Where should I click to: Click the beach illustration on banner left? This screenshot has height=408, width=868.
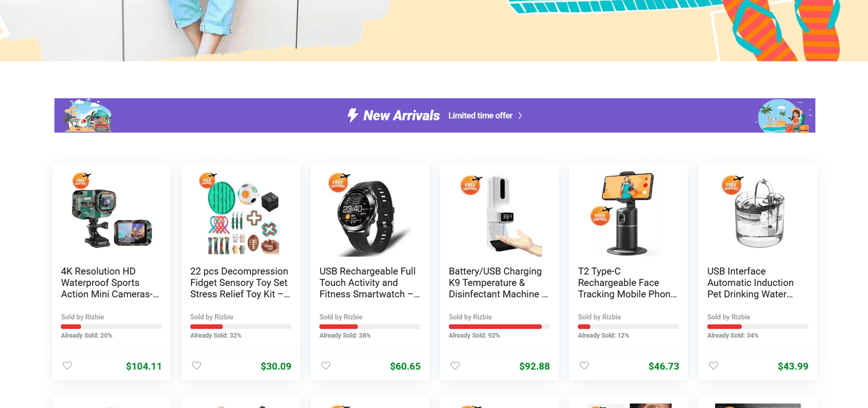(87, 116)
